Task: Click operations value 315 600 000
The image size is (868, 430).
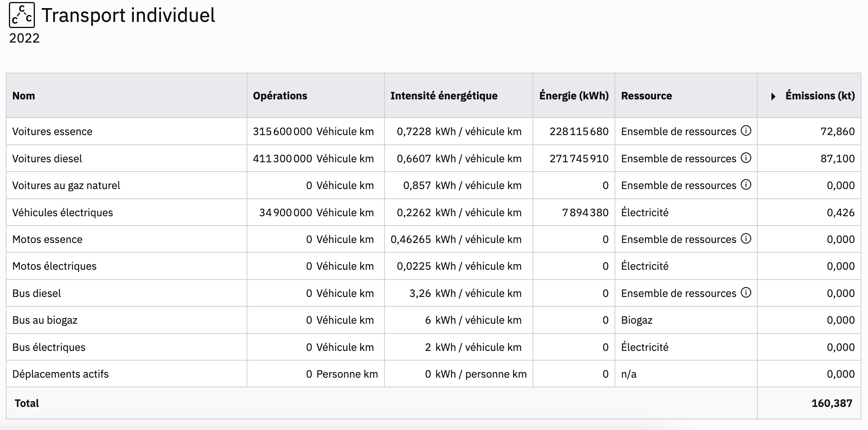Action: (x=282, y=131)
